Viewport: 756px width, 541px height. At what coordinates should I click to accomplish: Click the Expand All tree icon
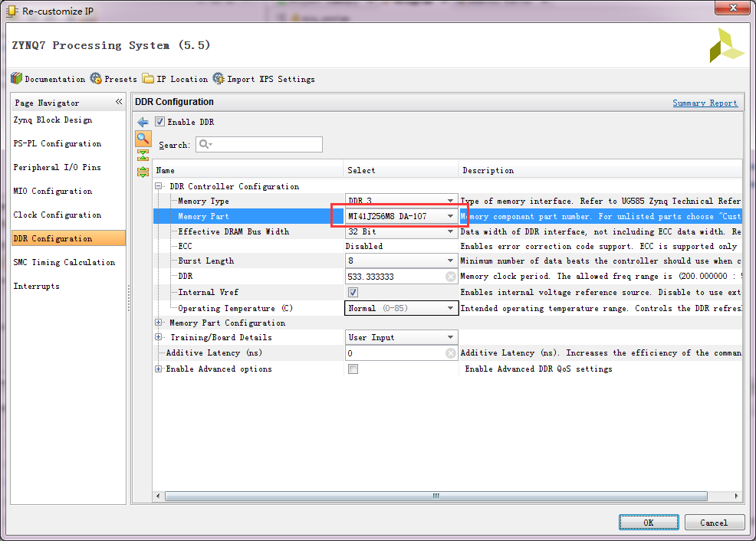[143, 172]
